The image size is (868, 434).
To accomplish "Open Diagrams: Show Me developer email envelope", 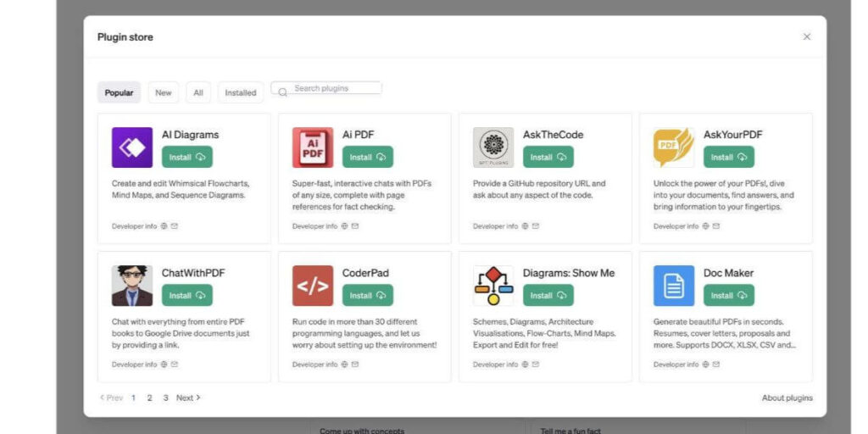I will (x=536, y=364).
